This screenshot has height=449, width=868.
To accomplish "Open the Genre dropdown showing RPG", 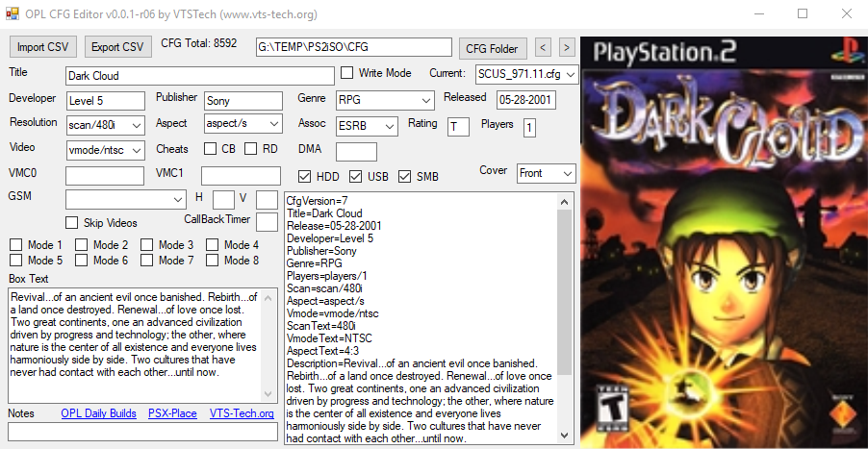I will pyautogui.click(x=385, y=100).
